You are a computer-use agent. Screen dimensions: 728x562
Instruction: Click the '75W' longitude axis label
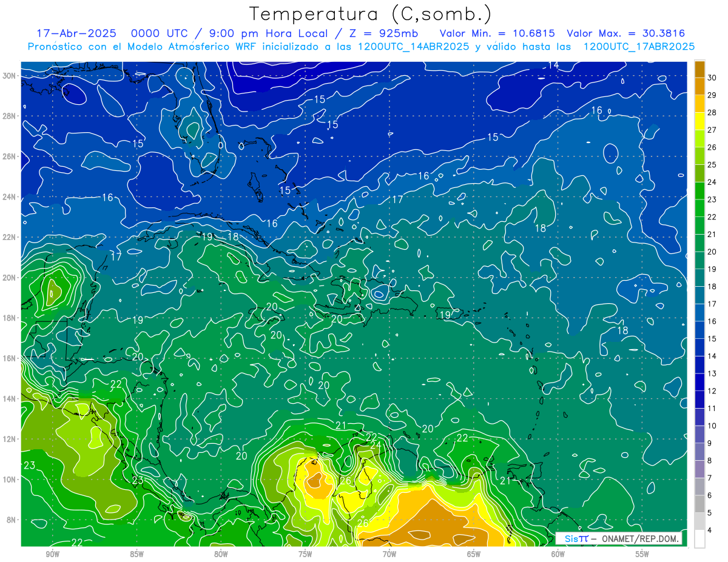click(x=305, y=554)
